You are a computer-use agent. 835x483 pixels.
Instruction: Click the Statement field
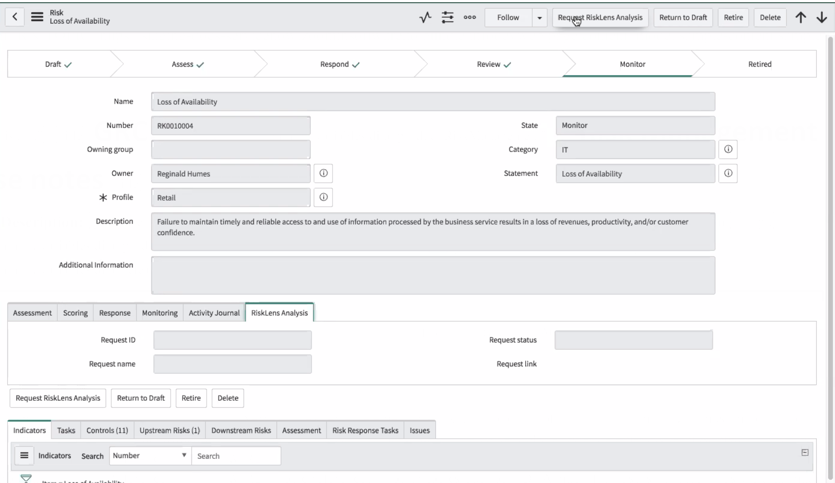tap(635, 174)
